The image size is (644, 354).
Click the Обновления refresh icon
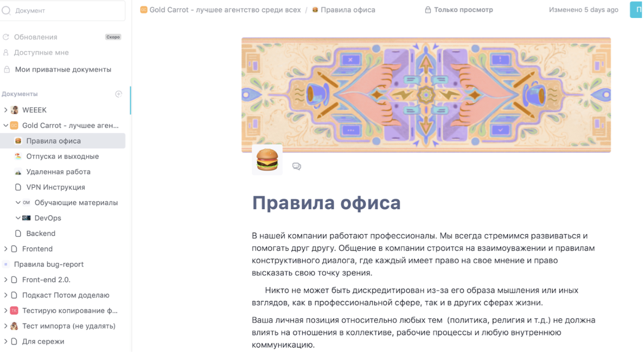6,37
